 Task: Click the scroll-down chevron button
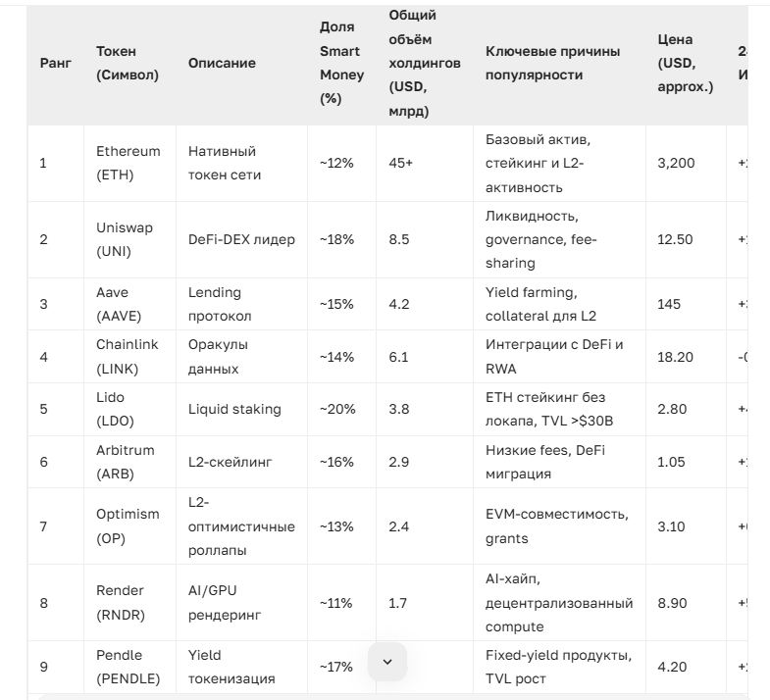point(386,662)
